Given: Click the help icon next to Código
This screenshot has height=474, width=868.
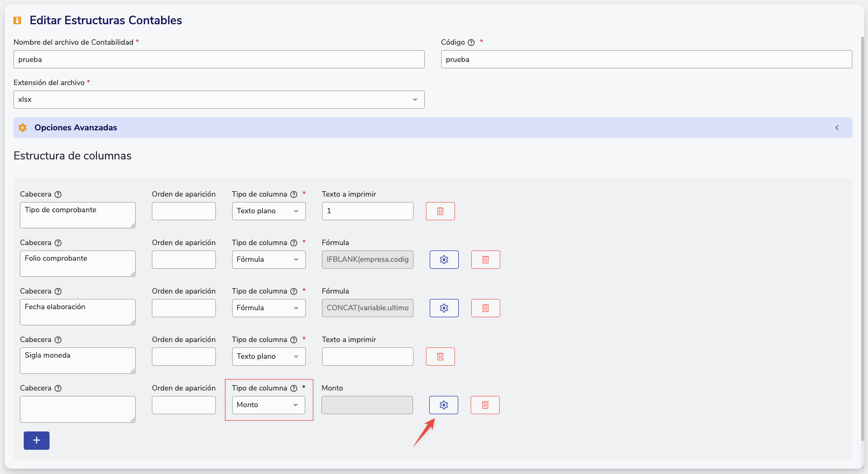Looking at the screenshot, I should (x=471, y=43).
